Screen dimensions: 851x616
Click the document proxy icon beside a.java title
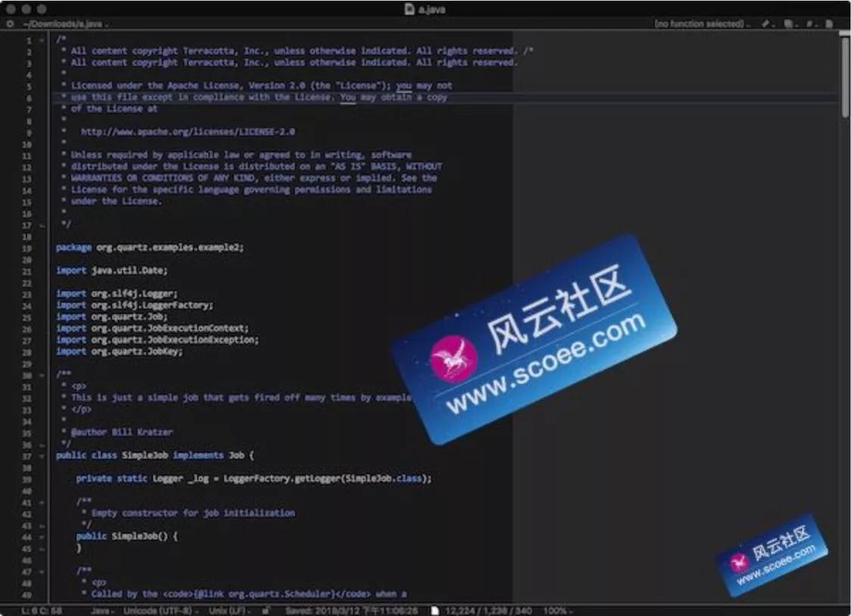(410, 8)
